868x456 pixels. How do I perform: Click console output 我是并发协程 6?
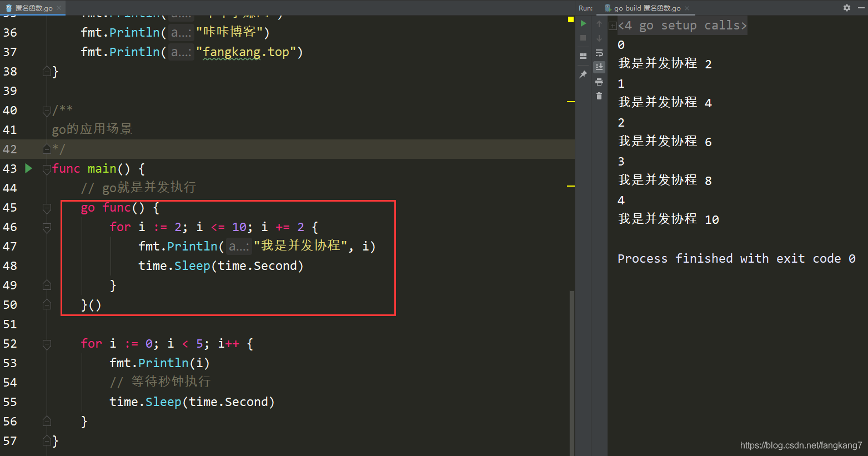(x=665, y=142)
